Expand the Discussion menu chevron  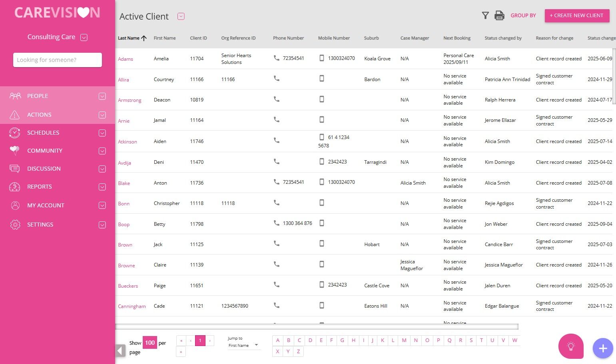(x=102, y=169)
